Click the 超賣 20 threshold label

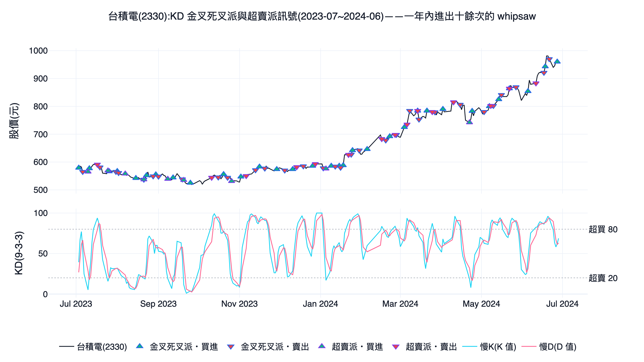pos(603,278)
